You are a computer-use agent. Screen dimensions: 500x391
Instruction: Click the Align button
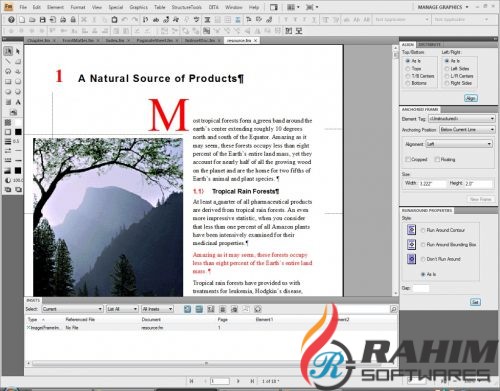[471, 98]
